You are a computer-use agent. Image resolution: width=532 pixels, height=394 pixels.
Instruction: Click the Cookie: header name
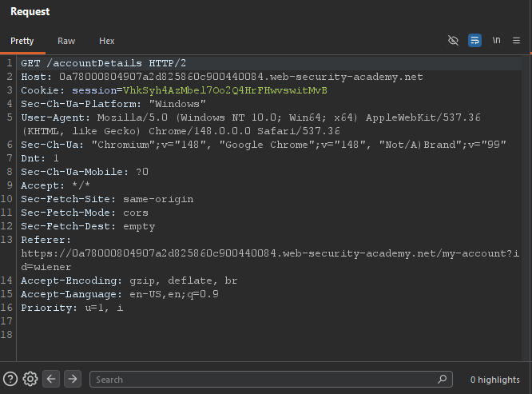pos(43,90)
